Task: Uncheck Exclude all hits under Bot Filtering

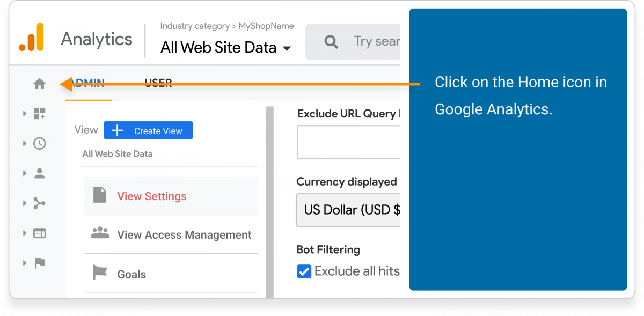Action: click(304, 271)
